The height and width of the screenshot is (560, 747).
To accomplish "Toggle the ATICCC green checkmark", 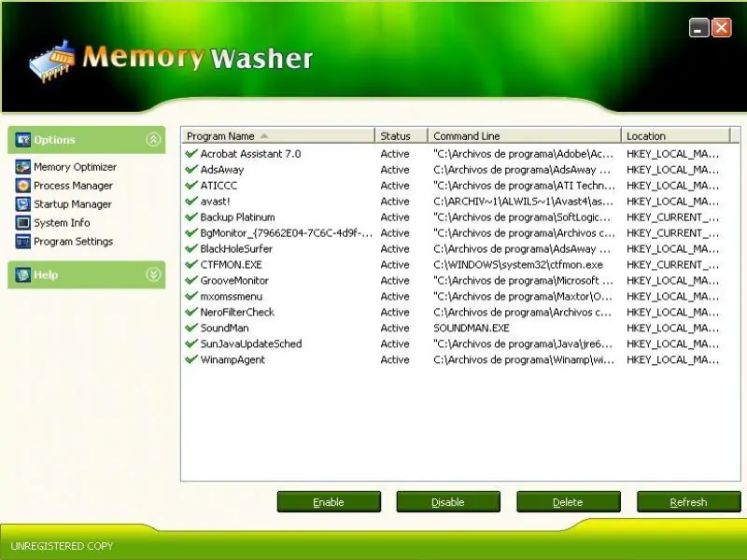I will 191,185.
